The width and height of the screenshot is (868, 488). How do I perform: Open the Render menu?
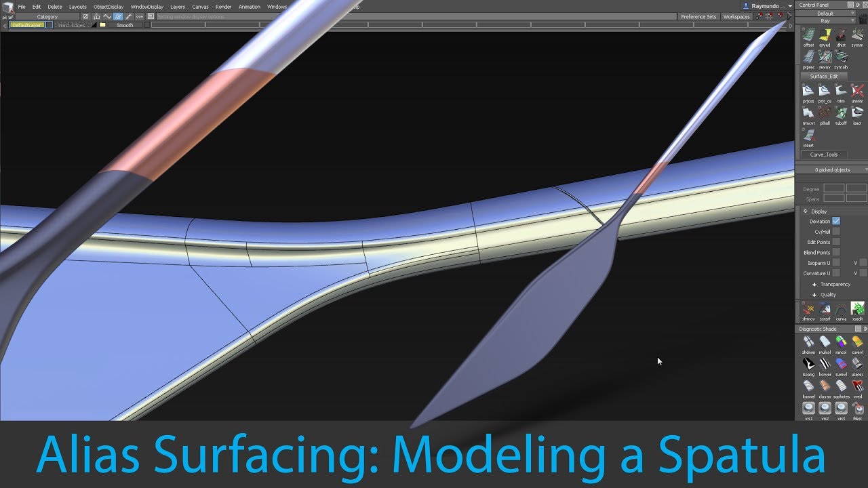(224, 7)
